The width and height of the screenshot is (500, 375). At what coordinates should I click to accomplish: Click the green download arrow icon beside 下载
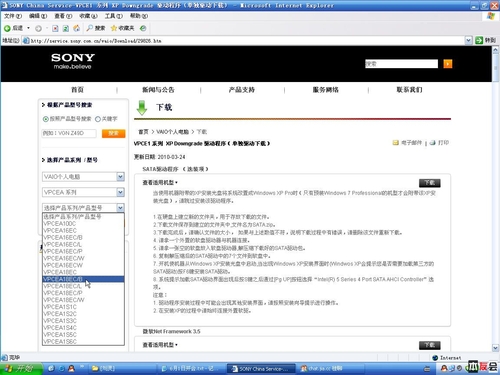[x=142, y=107]
